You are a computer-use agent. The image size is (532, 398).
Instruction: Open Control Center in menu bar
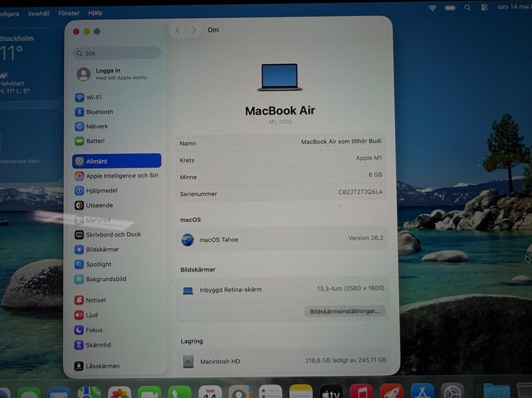[x=484, y=7]
